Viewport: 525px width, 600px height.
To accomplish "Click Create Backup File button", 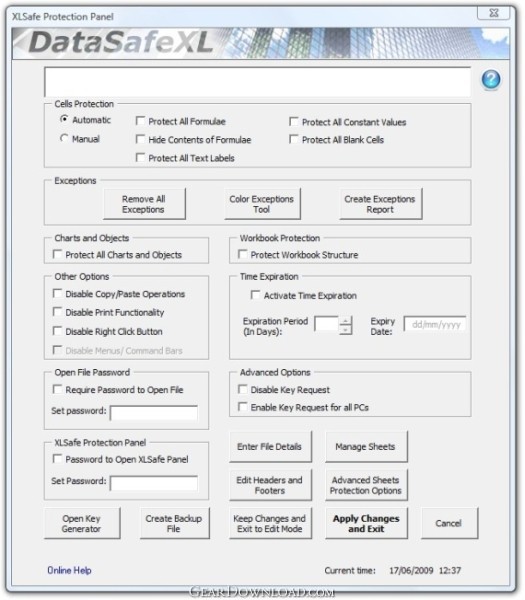I will point(174,523).
